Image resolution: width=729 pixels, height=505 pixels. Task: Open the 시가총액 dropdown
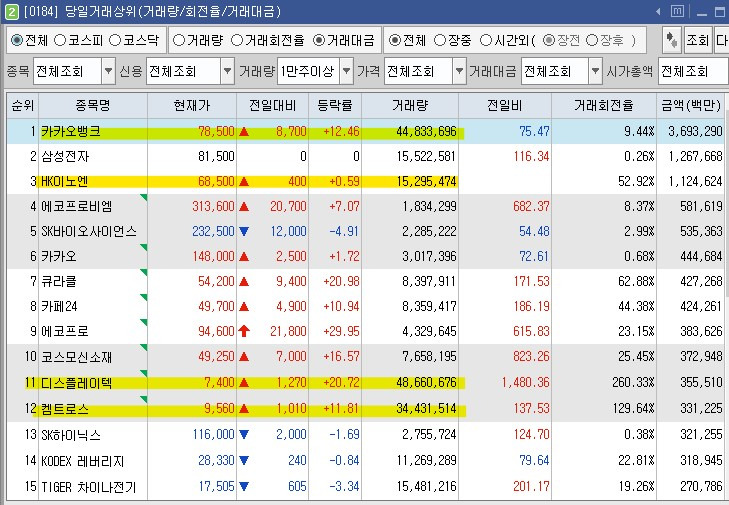(x=693, y=71)
